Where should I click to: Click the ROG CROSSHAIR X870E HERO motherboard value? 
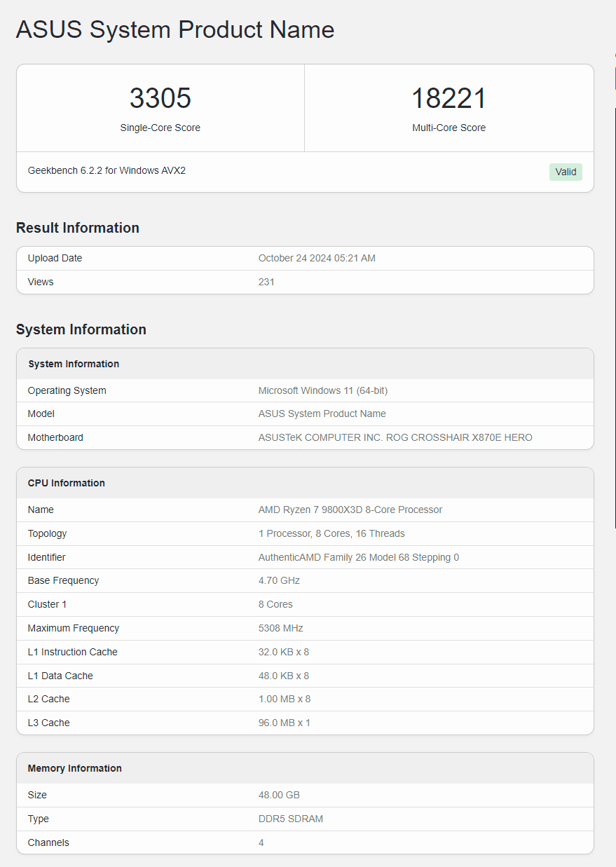click(395, 437)
